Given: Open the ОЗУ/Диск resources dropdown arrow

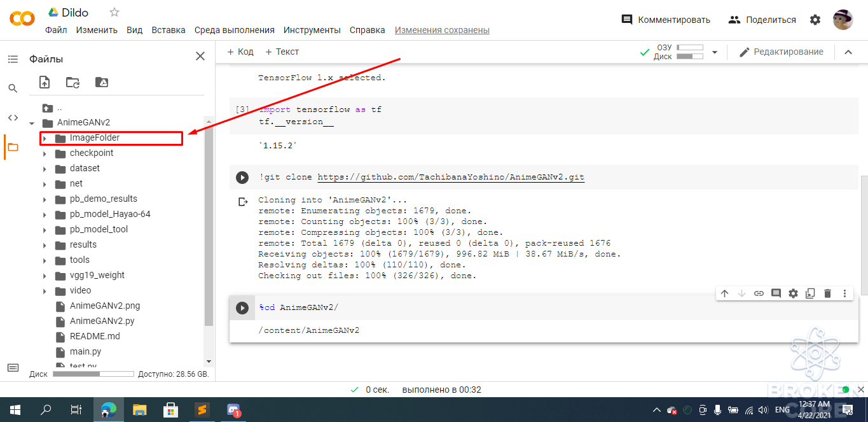Looking at the screenshot, I should 714,52.
